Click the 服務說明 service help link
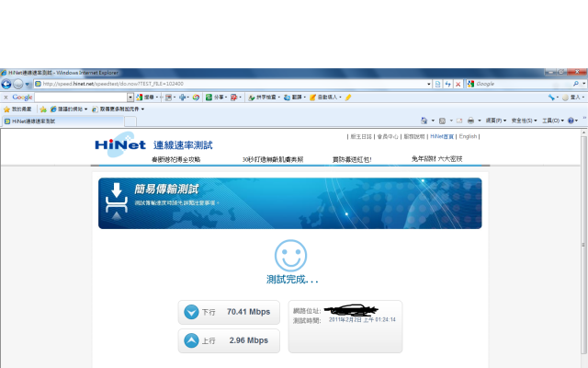This screenshot has width=588, height=368. coord(414,137)
